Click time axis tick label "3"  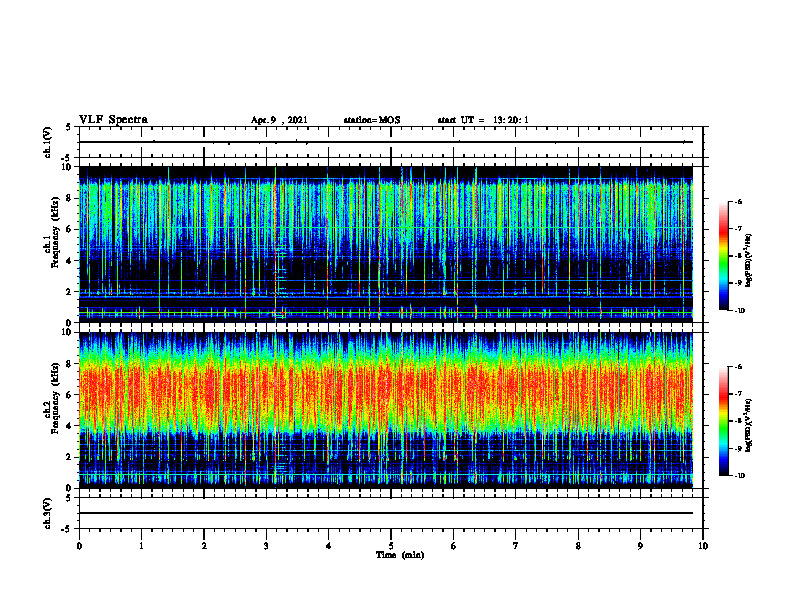point(266,546)
